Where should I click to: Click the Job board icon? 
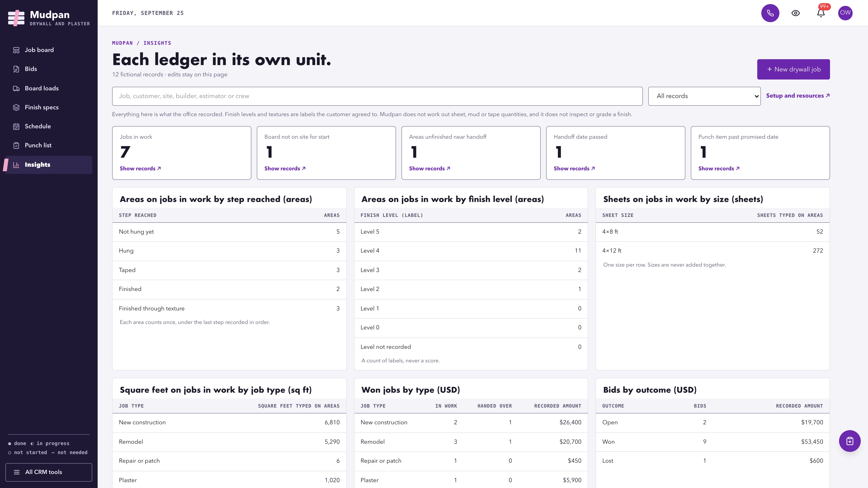pyautogui.click(x=16, y=50)
